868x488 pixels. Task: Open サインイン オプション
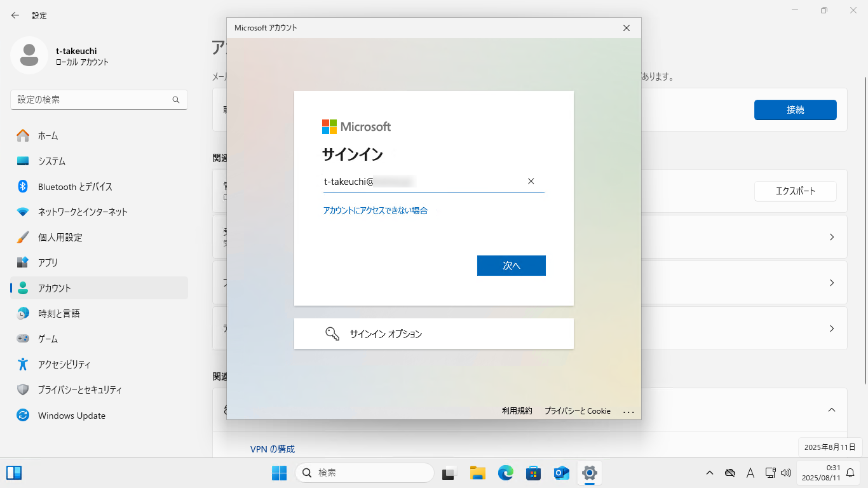(x=434, y=334)
